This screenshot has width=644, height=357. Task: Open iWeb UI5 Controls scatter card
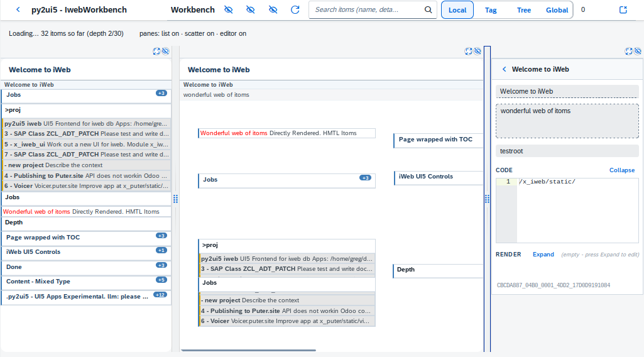[438, 177]
